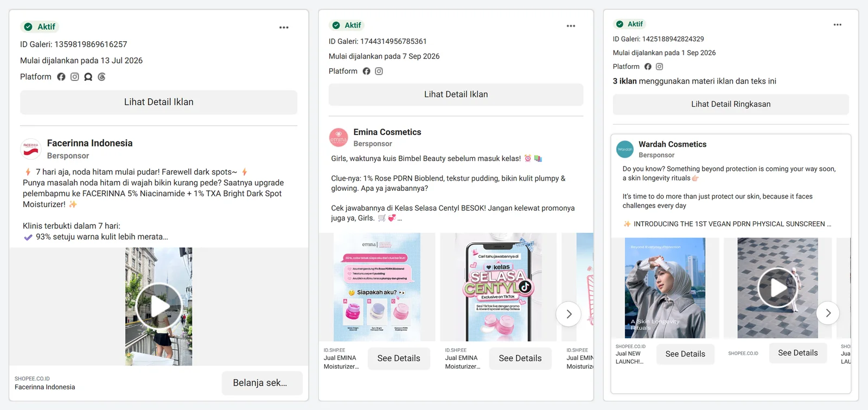Click the SHOPEE.CO.ID caption on the Facerinna ad

click(x=32, y=379)
